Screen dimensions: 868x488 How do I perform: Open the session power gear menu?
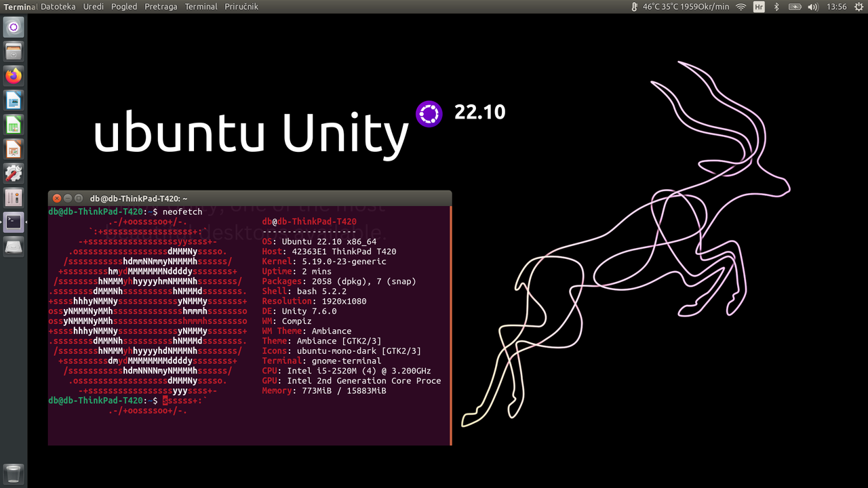click(858, 7)
